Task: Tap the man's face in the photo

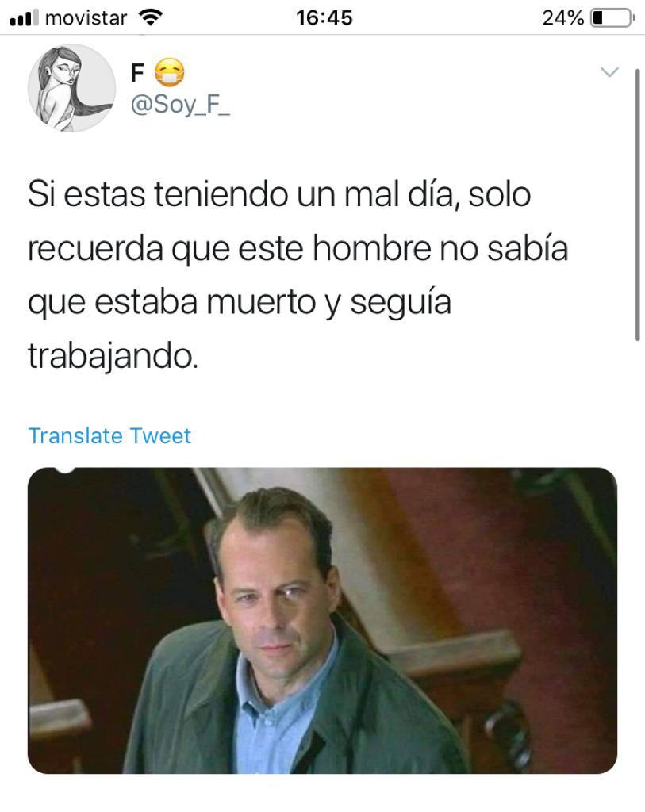Action: tap(277, 596)
